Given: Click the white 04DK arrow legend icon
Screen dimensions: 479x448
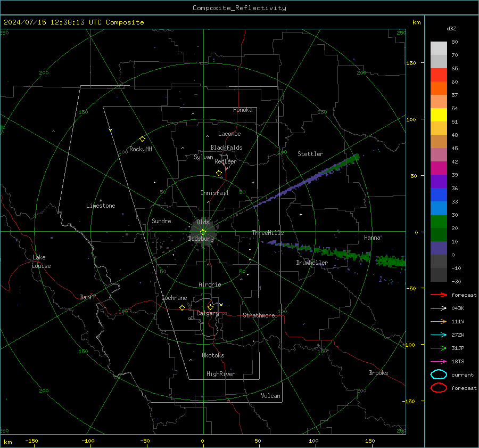Looking at the screenshot, I should coord(439,308).
